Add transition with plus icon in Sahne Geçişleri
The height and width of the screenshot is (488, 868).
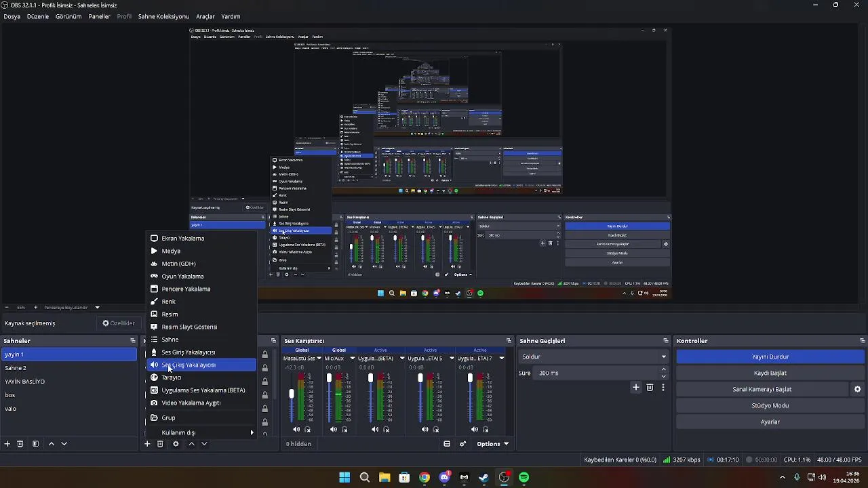pos(636,388)
